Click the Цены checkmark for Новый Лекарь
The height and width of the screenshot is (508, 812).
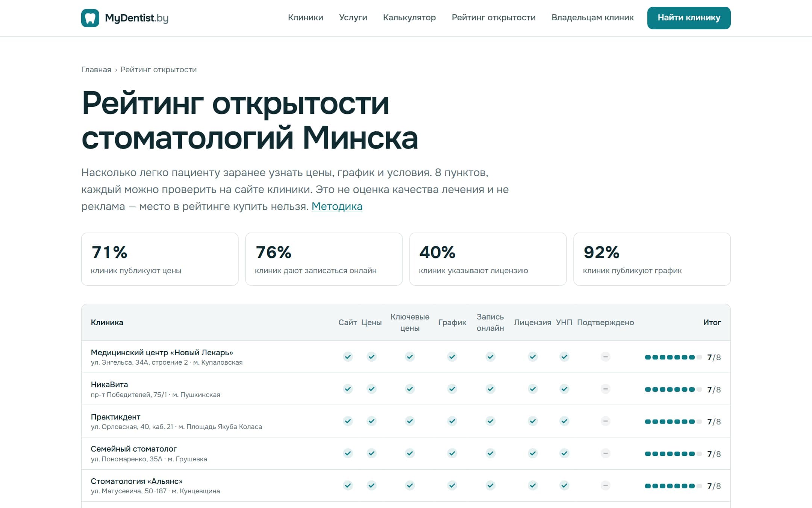coord(371,357)
